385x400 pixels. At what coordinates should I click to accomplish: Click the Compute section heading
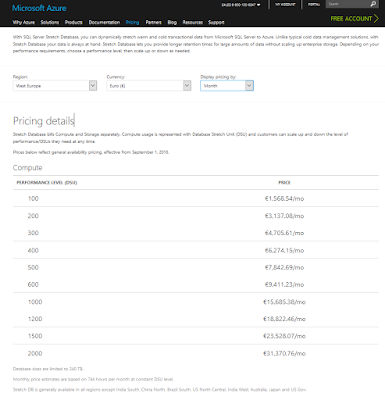27,168
